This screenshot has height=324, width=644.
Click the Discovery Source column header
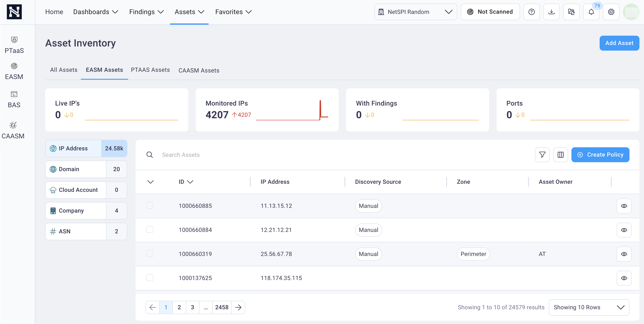coord(378,182)
